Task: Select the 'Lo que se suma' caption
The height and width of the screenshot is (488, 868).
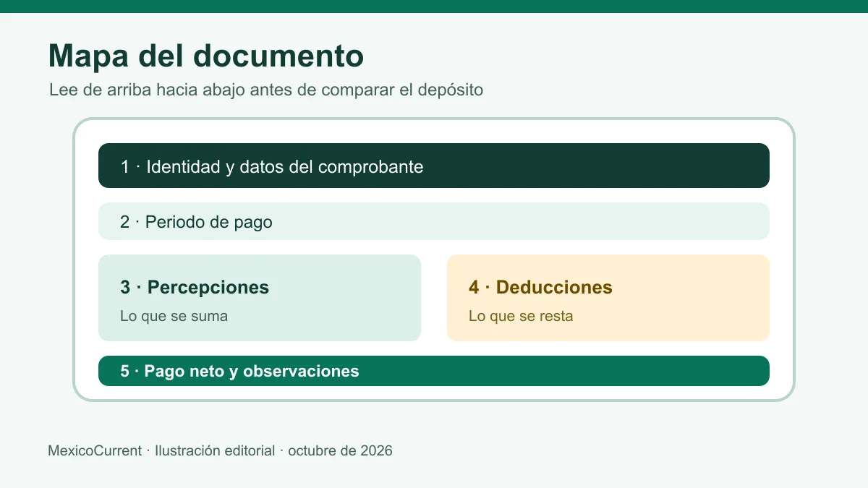Action: pyautogui.click(x=174, y=316)
